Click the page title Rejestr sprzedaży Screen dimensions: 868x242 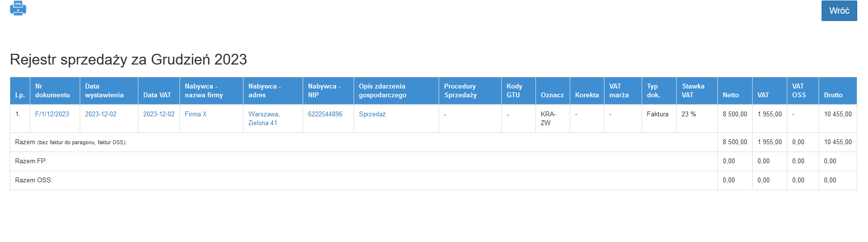(128, 60)
